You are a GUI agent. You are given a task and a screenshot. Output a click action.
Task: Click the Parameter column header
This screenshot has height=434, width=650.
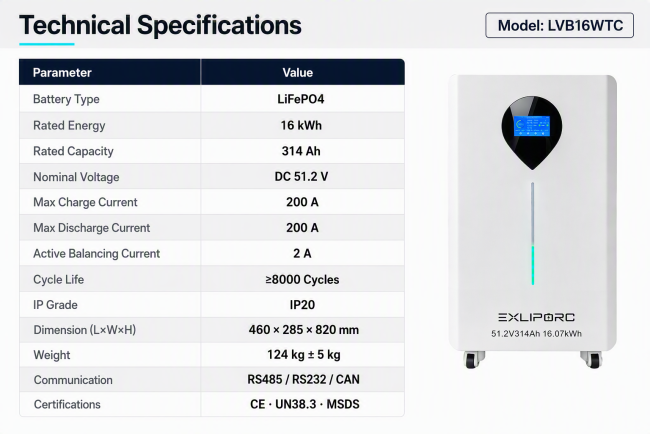62,73
